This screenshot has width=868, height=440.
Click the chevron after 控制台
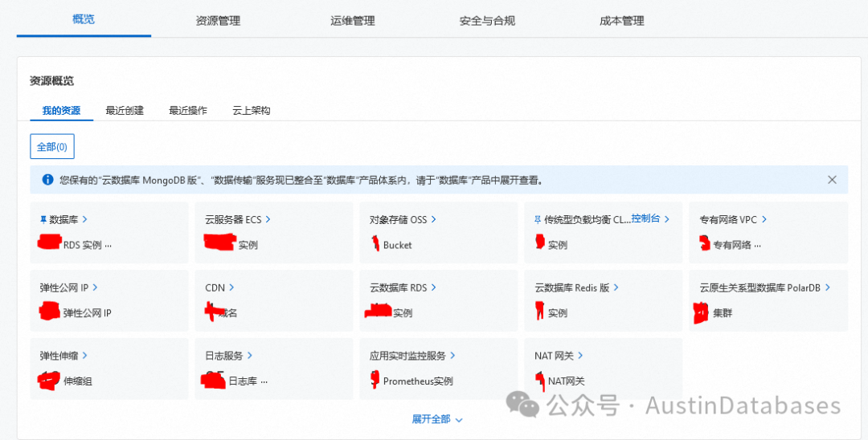pyautogui.click(x=667, y=219)
